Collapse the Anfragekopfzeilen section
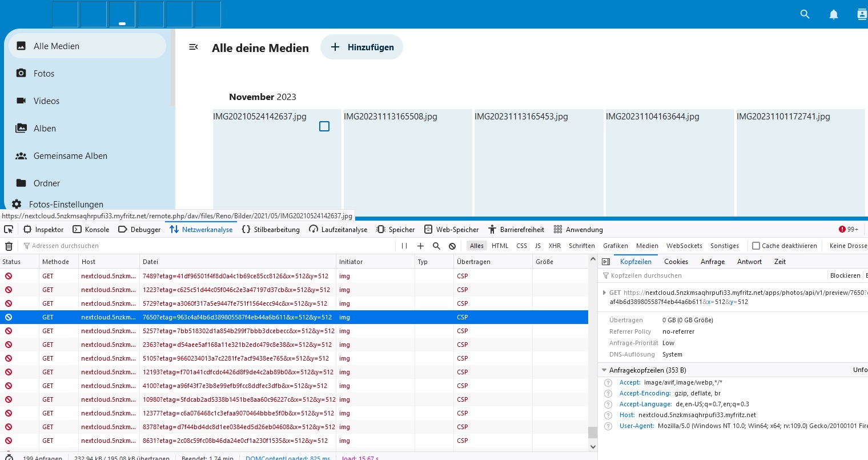 (605, 370)
